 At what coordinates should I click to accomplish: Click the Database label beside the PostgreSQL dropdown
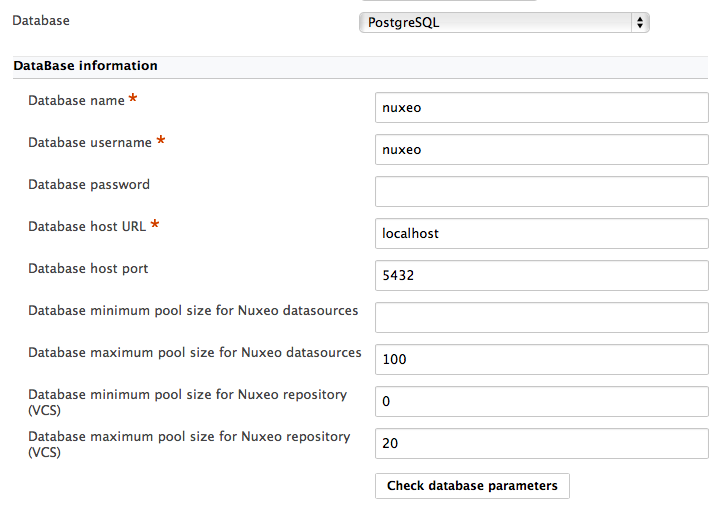(41, 21)
